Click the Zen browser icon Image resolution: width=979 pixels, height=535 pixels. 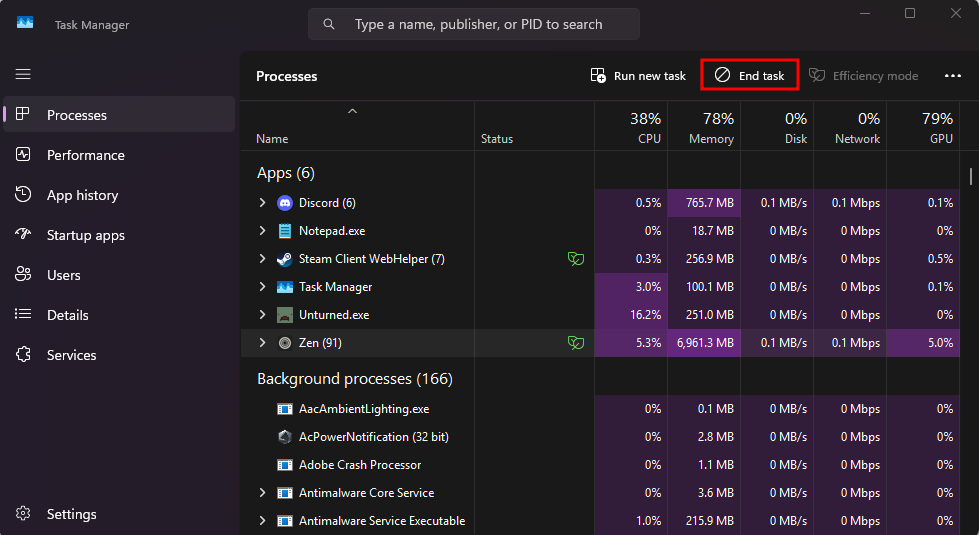point(285,343)
